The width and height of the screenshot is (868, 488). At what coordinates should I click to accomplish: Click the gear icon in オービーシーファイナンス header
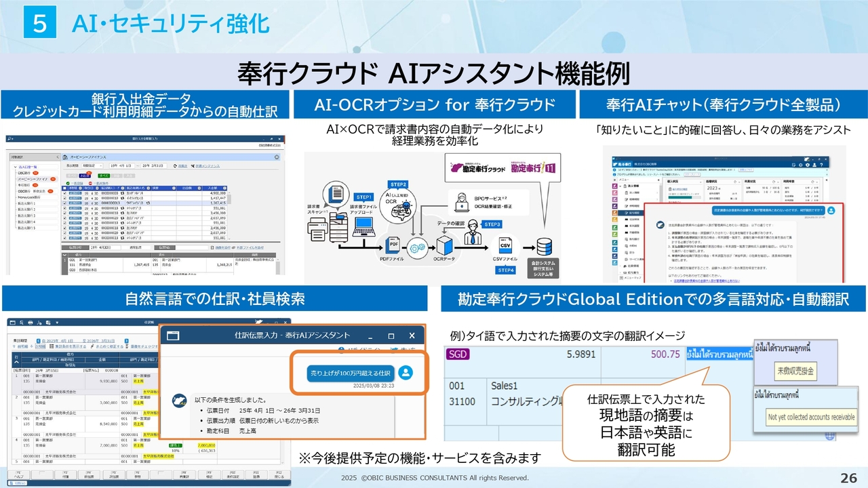pyautogui.click(x=276, y=157)
